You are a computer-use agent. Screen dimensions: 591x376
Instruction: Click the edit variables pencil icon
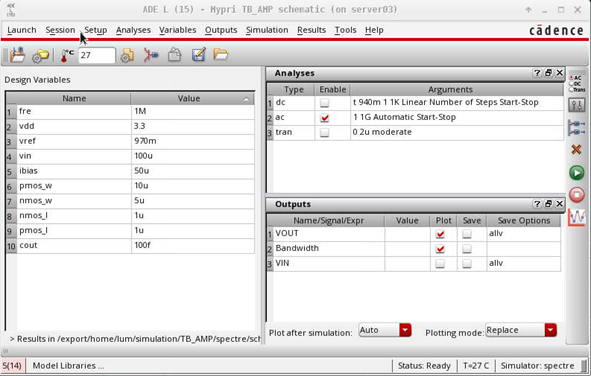198,55
